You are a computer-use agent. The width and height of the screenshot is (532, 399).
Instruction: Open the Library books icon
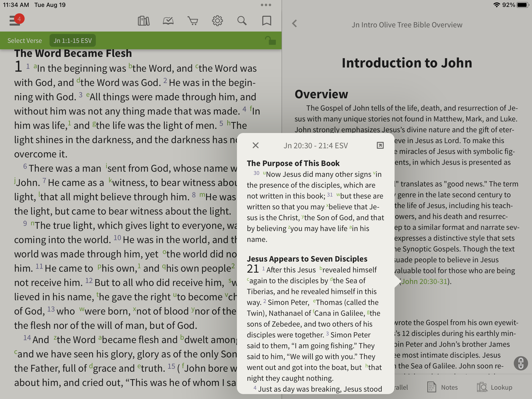pyautogui.click(x=144, y=21)
